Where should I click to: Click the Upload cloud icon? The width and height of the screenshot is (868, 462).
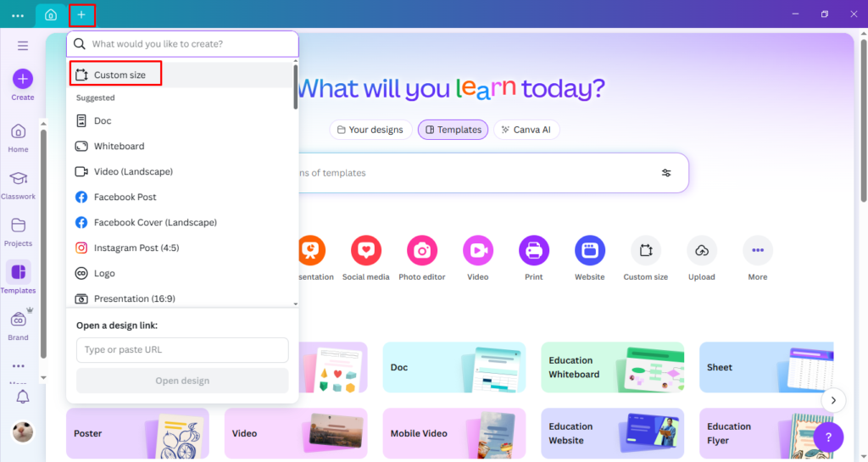701,250
